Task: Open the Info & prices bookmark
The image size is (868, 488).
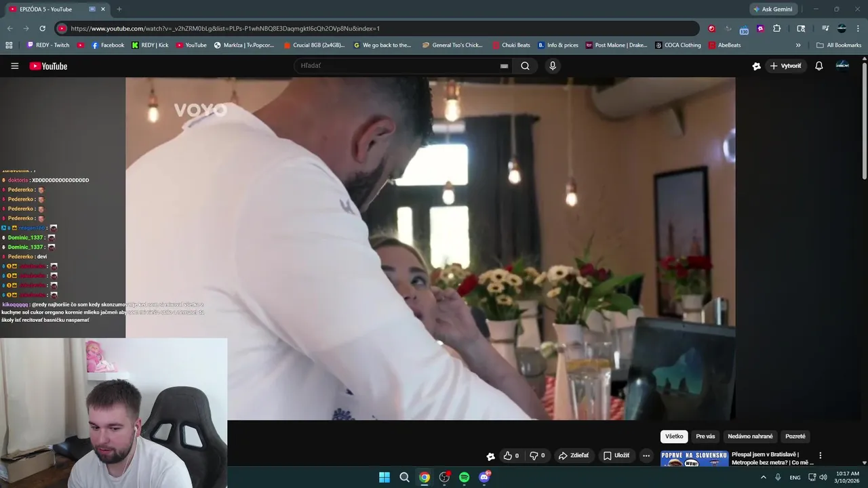Action: pos(558,45)
